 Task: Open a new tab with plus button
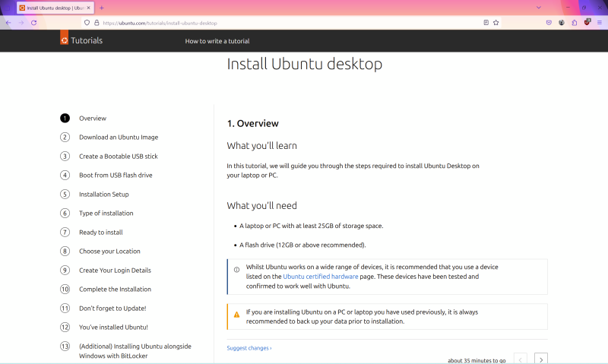click(x=102, y=8)
